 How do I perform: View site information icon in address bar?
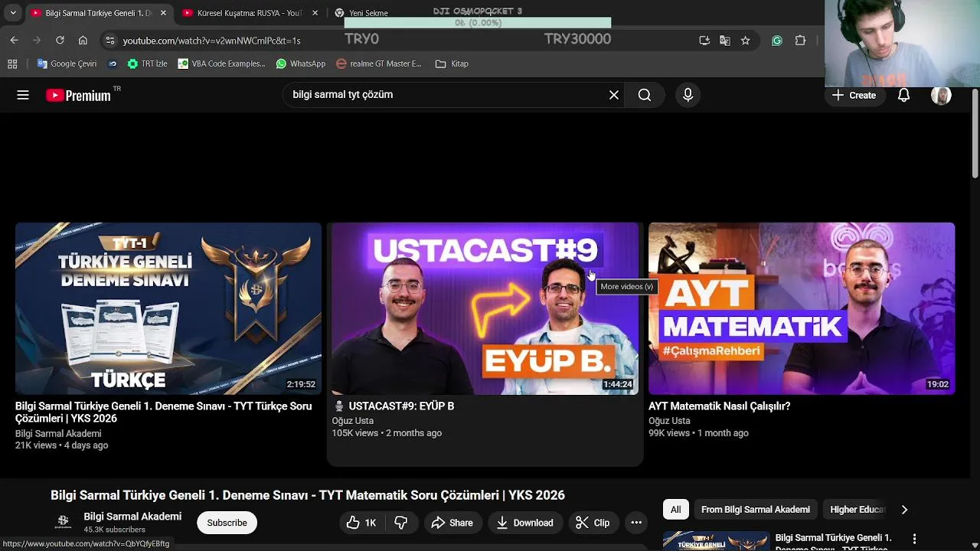click(x=110, y=41)
